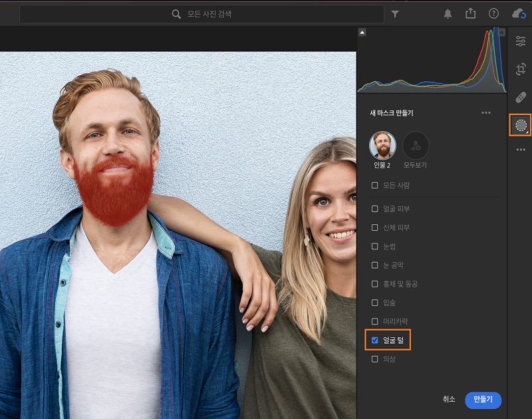
Task: Check the 얼굴 피부 option
Action: tap(374, 209)
